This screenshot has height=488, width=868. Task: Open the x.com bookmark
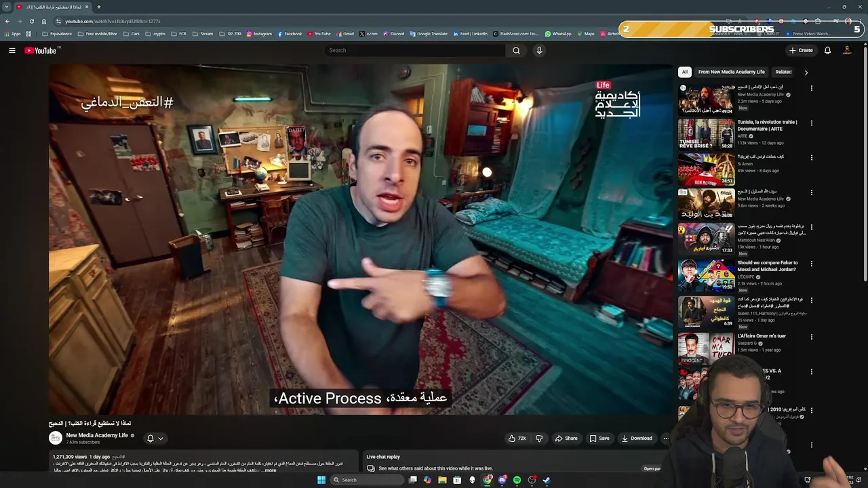click(368, 34)
